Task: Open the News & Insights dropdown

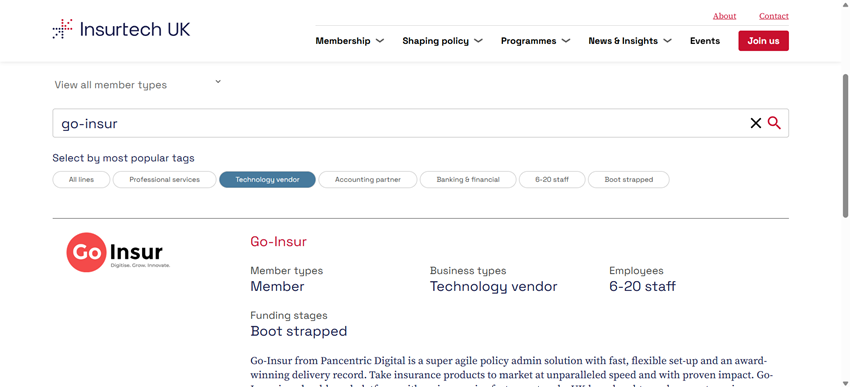Action: (x=630, y=41)
